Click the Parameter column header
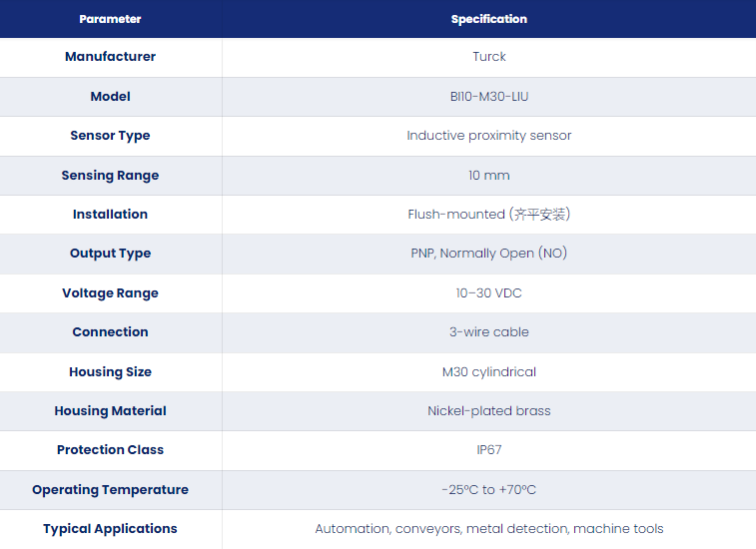The height and width of the screenshot is (549, 756). (110, 19)
